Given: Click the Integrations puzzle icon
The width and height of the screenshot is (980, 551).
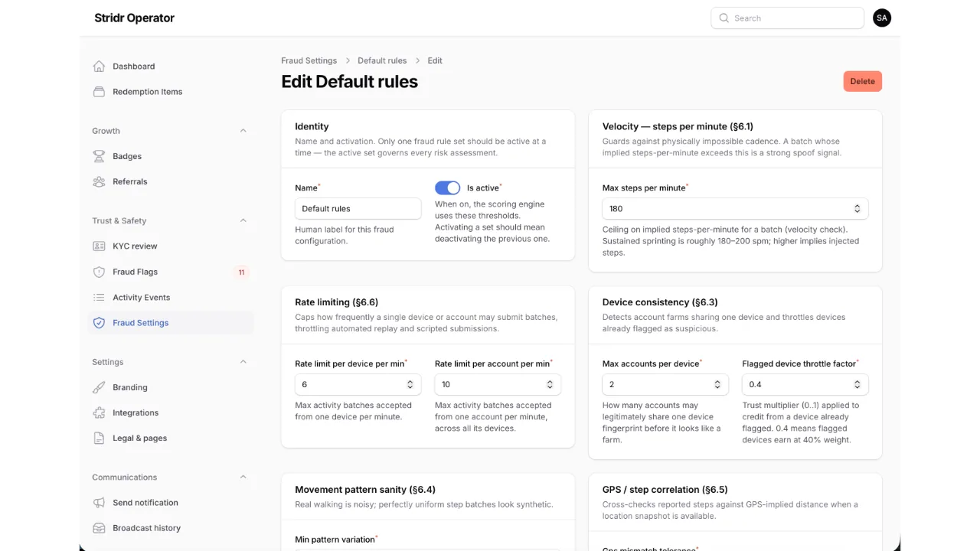Looking at the screenshot, I should 99,412.
